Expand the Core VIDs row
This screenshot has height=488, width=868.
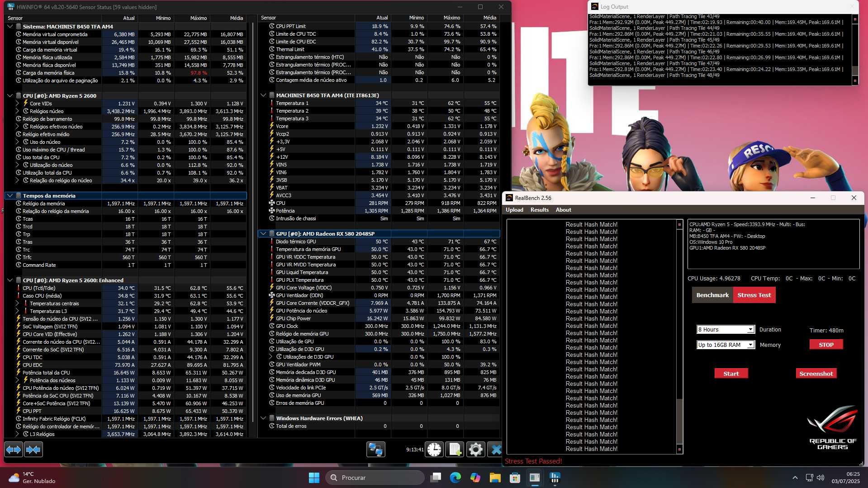17,104
